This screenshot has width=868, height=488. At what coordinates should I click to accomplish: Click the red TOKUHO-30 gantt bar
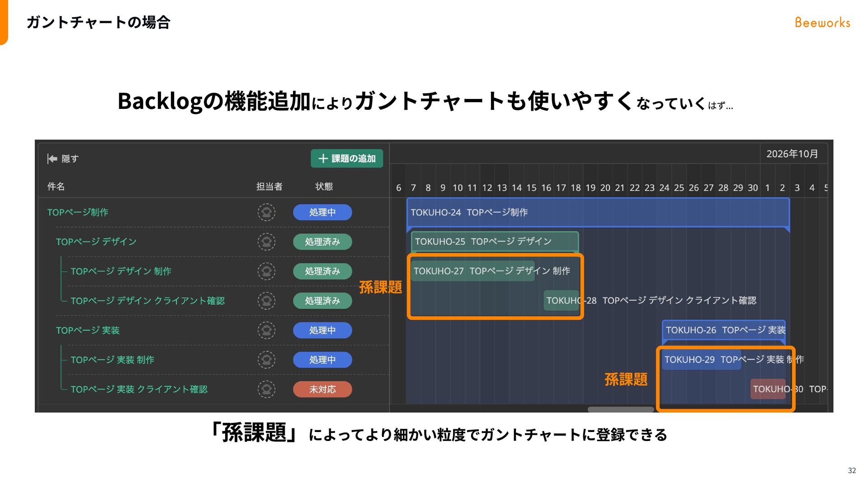(768, 389)
